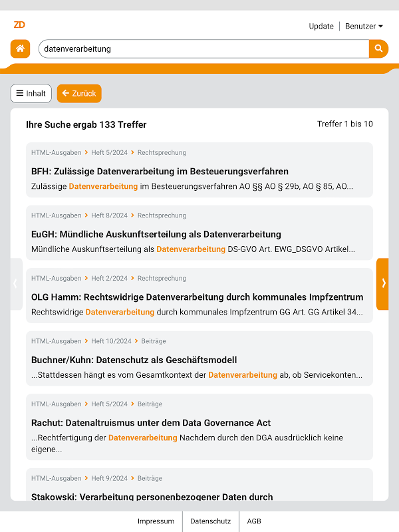Open the Benutzer dropdown menu

click(364, 26)
